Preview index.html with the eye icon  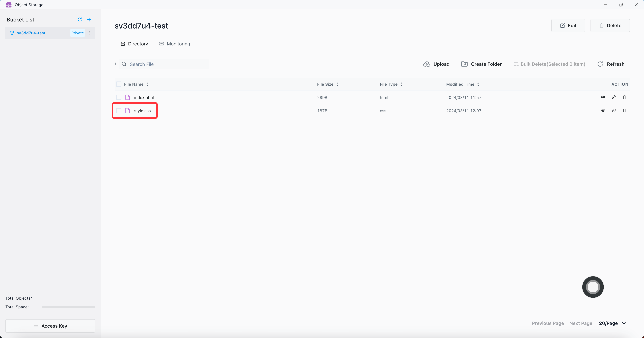click(603, 97)
